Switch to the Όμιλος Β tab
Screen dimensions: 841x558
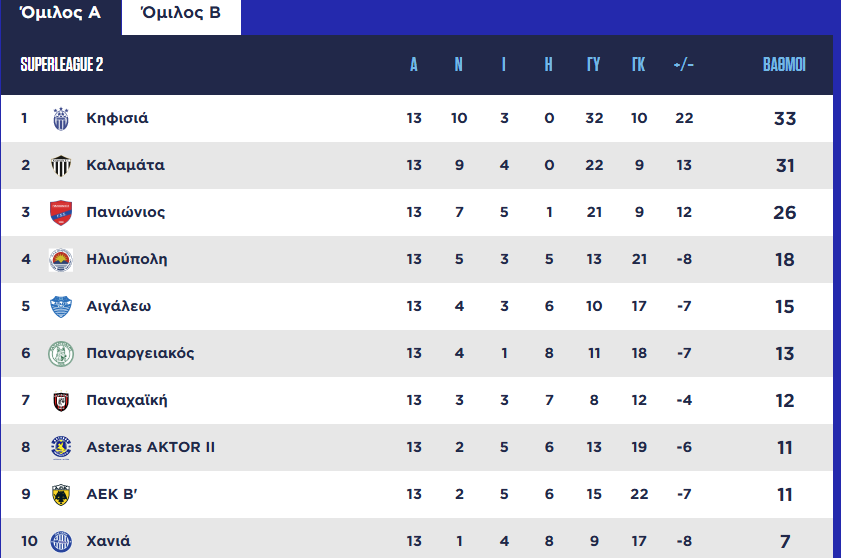pos(181,13)
